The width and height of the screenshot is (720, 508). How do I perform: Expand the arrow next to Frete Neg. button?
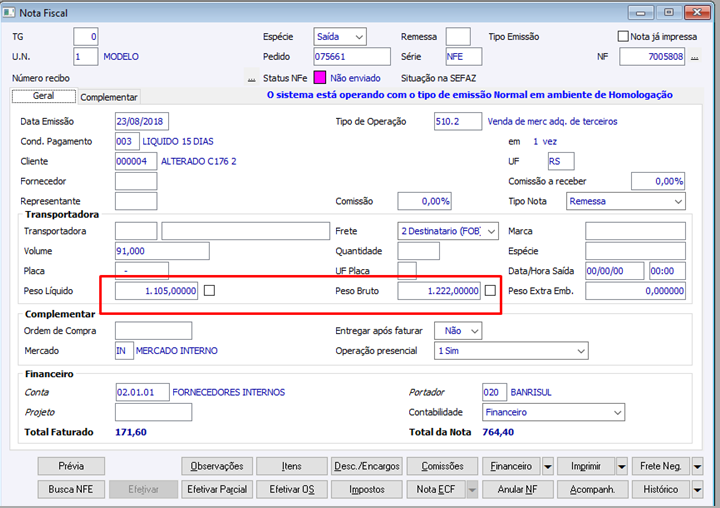(697, 466)
